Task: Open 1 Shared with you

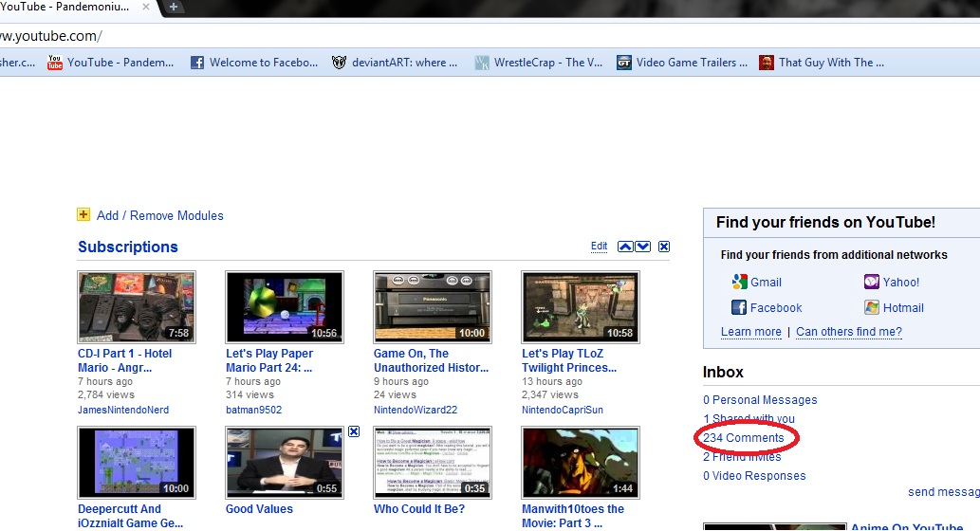Action: pyautogui.click(x=749, y=418)
